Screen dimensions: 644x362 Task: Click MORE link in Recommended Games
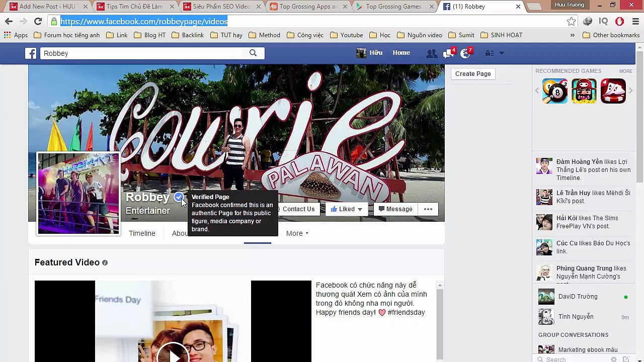tap(626, 71)
